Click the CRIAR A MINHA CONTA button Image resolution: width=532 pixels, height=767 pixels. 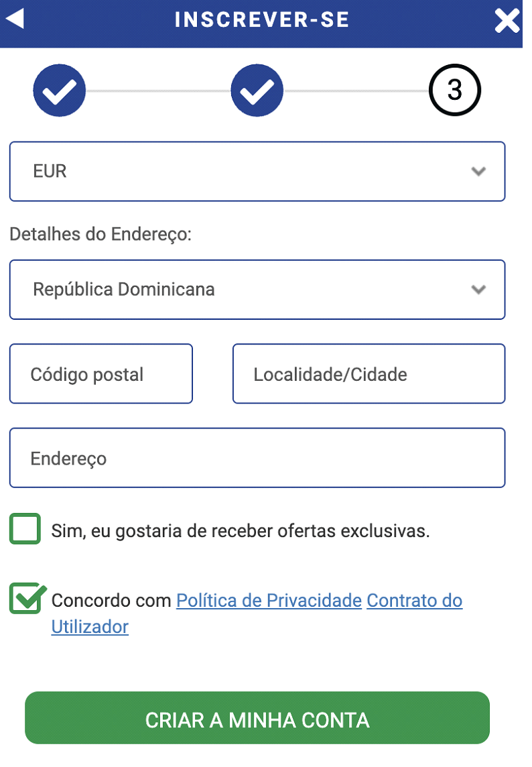point(257,718)
